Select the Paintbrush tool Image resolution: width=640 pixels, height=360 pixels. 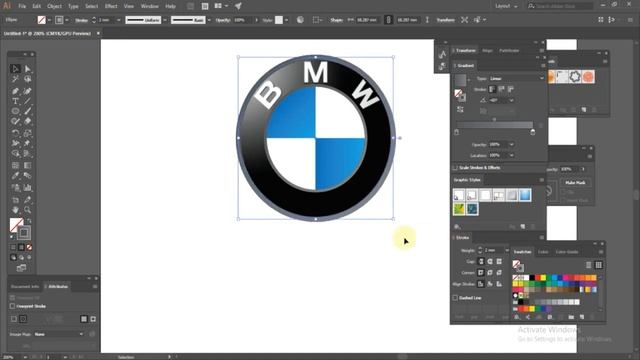(x=27, y=111)
